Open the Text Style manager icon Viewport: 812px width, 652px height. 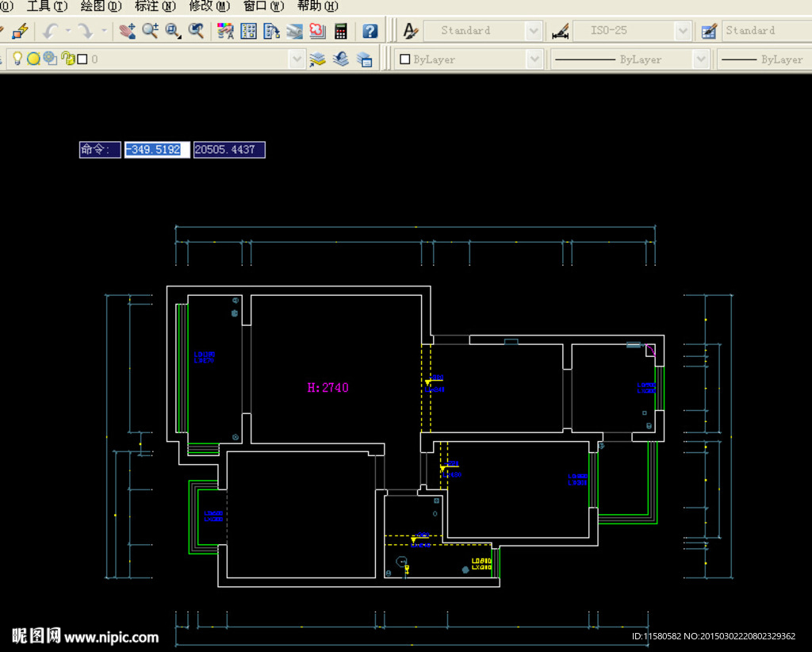point(410,31)
